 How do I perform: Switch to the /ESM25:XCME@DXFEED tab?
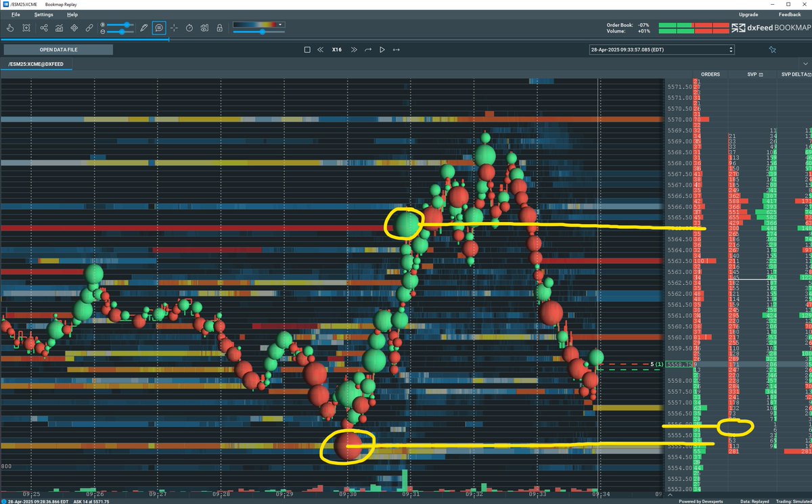coord(36,63)
